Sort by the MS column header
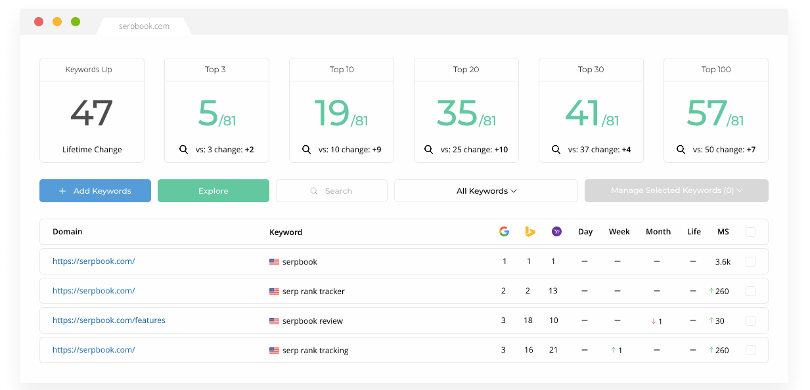This screenshot has width=810, height=390. (723, 232)
